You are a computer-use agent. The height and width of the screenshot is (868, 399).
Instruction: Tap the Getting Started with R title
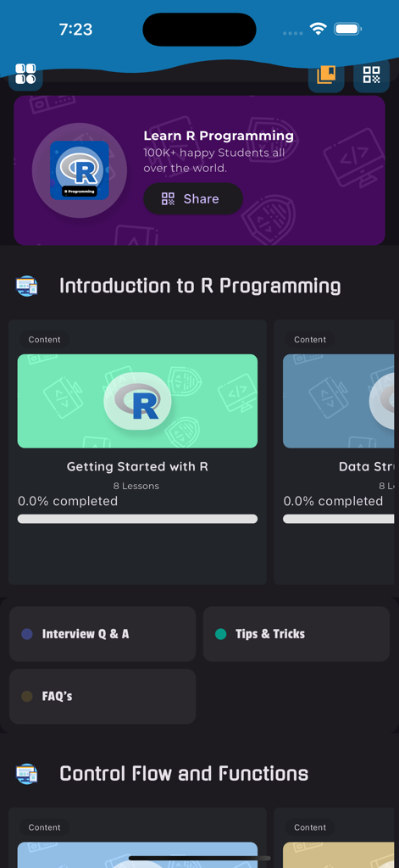click(x=137, y=467)
